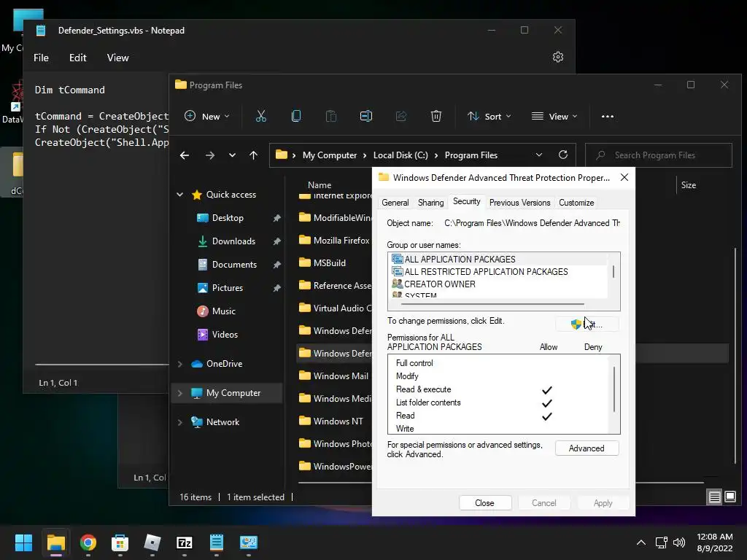Screen dimensions: 747x560
Task: Click the Rename icon in Explorer toolbar
Action: (x=366, y=116)
